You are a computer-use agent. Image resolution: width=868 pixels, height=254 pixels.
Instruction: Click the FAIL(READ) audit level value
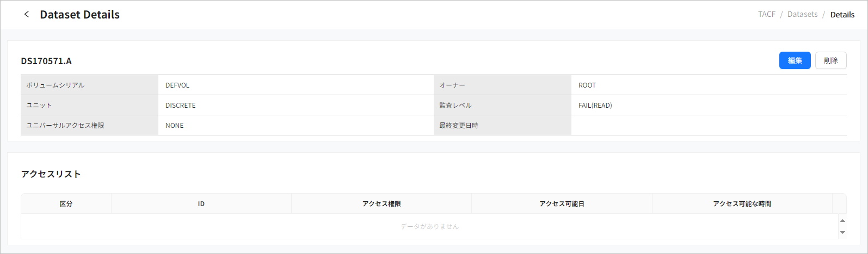pyautogui.click(x=595, y=106)
